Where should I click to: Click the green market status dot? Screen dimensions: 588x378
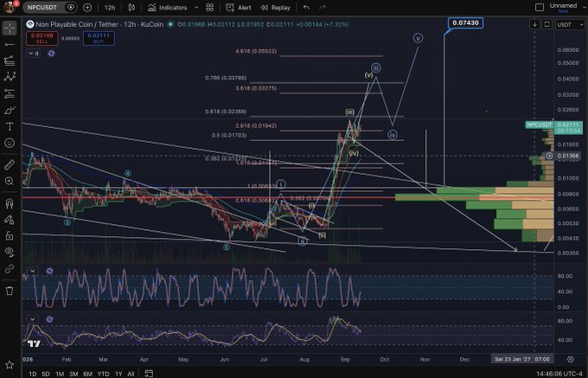[x=170, y=24]
